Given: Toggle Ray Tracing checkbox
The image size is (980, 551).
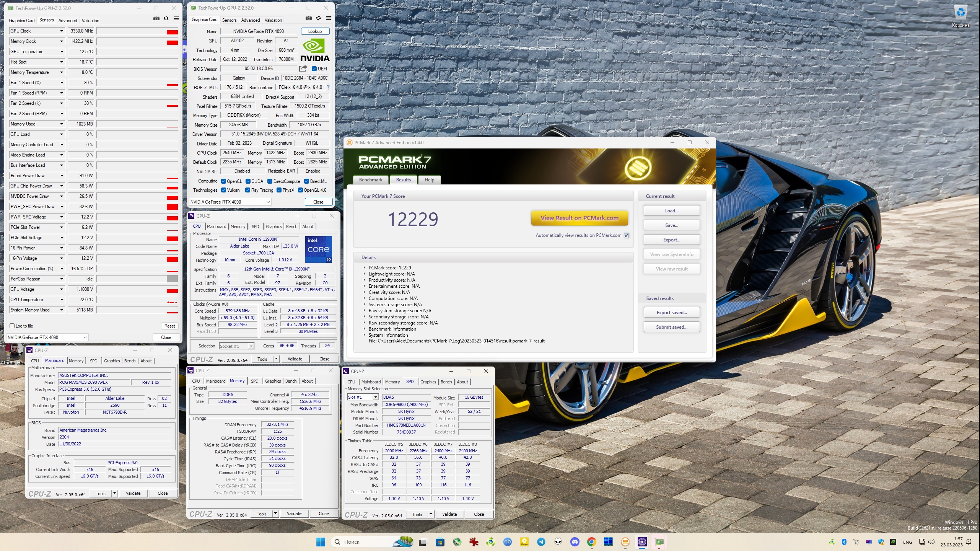Looking at the screenshot, I should click(247, 190).
